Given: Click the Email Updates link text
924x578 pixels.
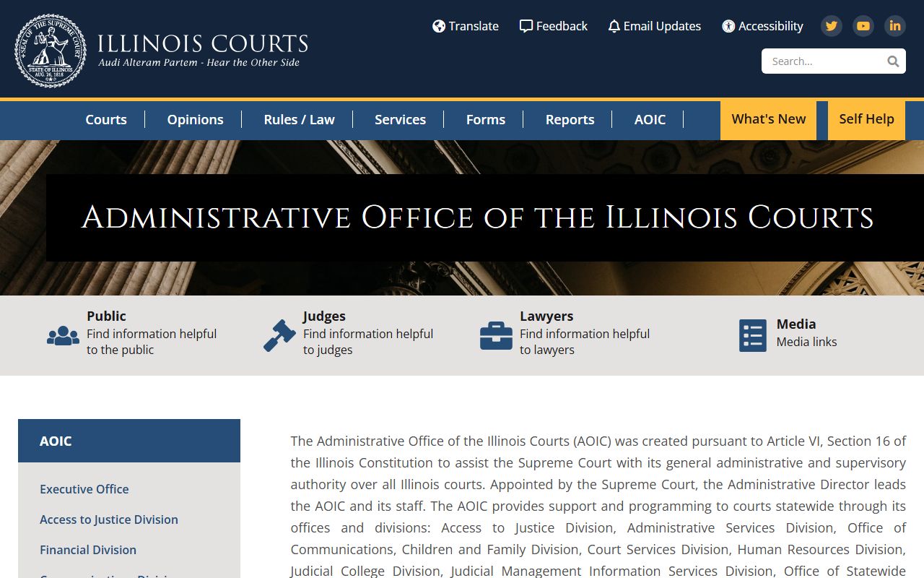Looking at the screenshot, I should [x=662, y=26].
